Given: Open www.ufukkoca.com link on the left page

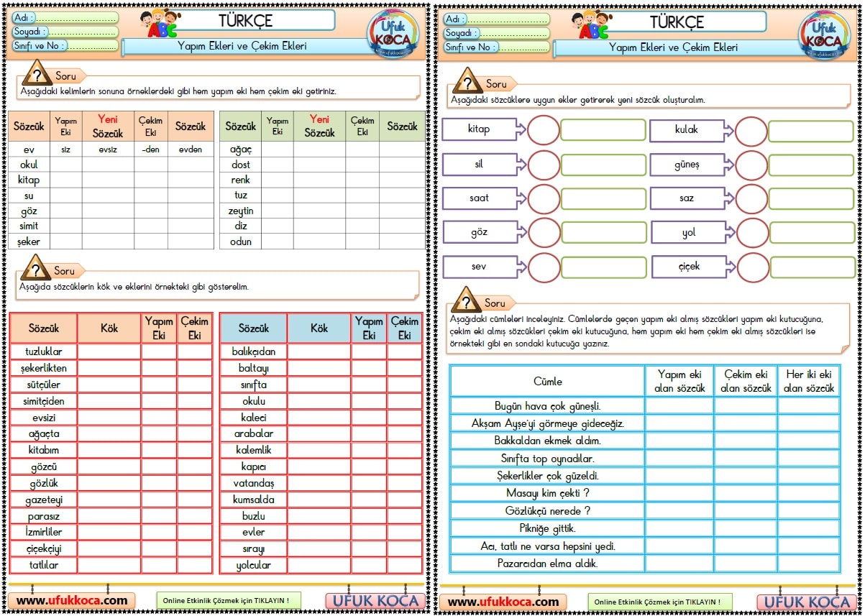Looking at the screenshot, I should pos(72,601).
